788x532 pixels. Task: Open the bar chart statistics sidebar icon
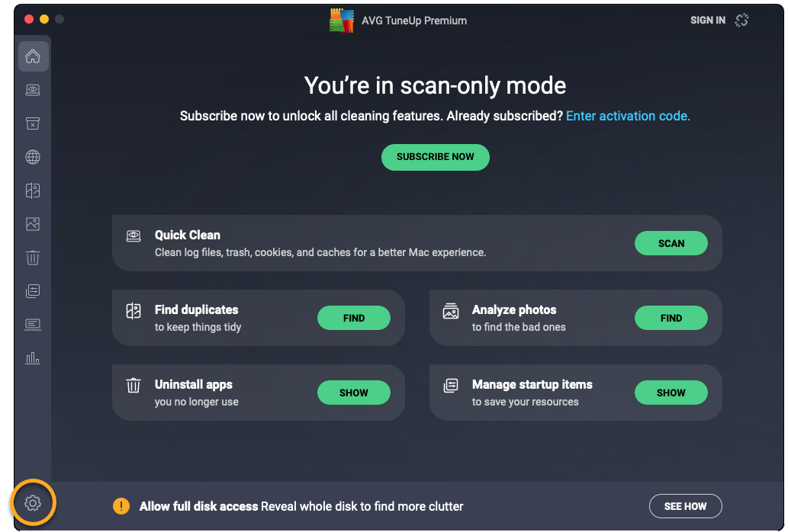point(33,358)
